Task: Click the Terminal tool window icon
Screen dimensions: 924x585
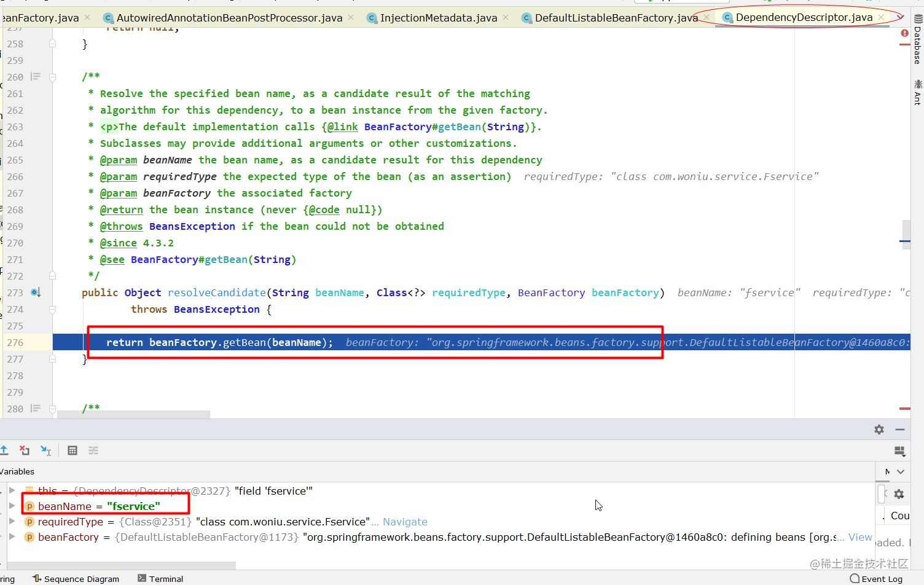Action: pyautogui.click(x=142, y=578)
